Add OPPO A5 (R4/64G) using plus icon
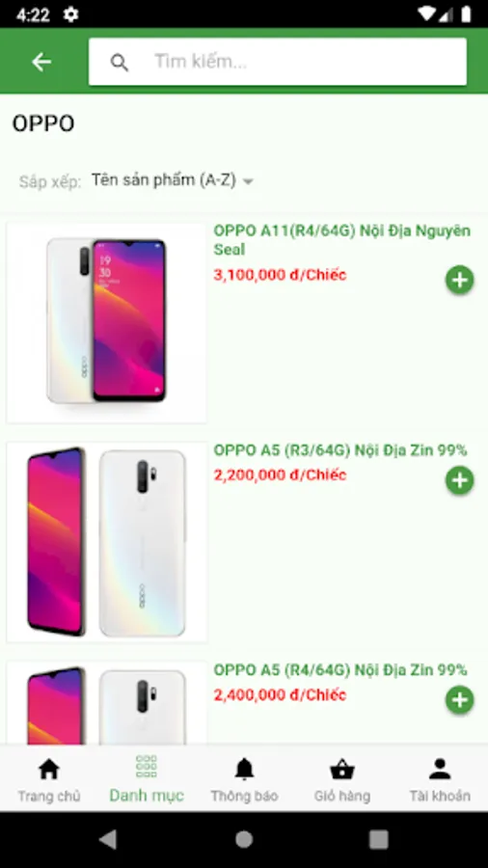488x868 pixels. point(460,700)
